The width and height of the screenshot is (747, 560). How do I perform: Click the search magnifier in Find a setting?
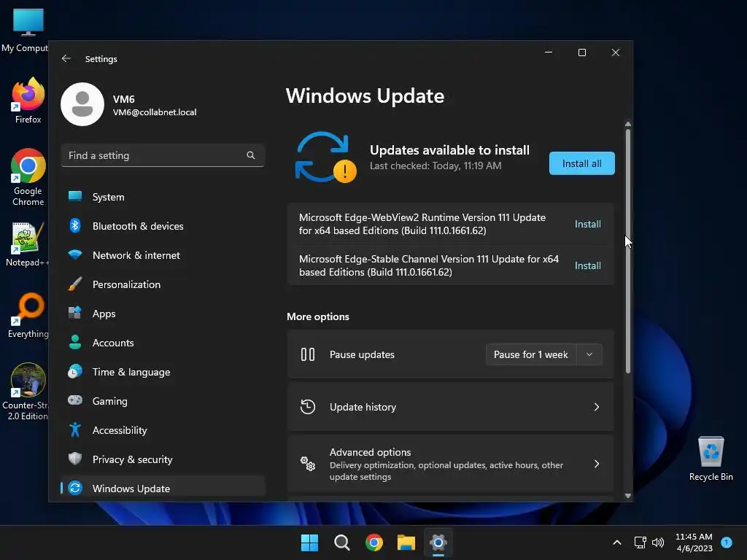[251, 155]
